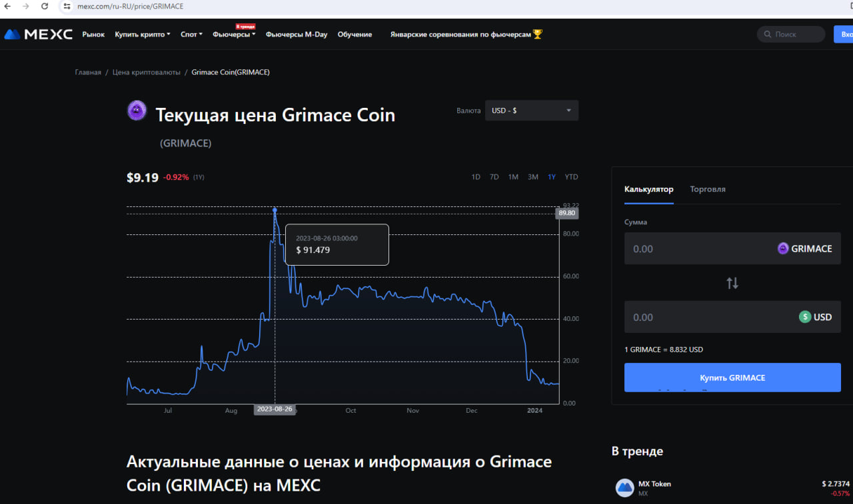This screenshot has width=853, height=504.
Task: Click the MEXC logo in header
Action: tap(38, 34)
